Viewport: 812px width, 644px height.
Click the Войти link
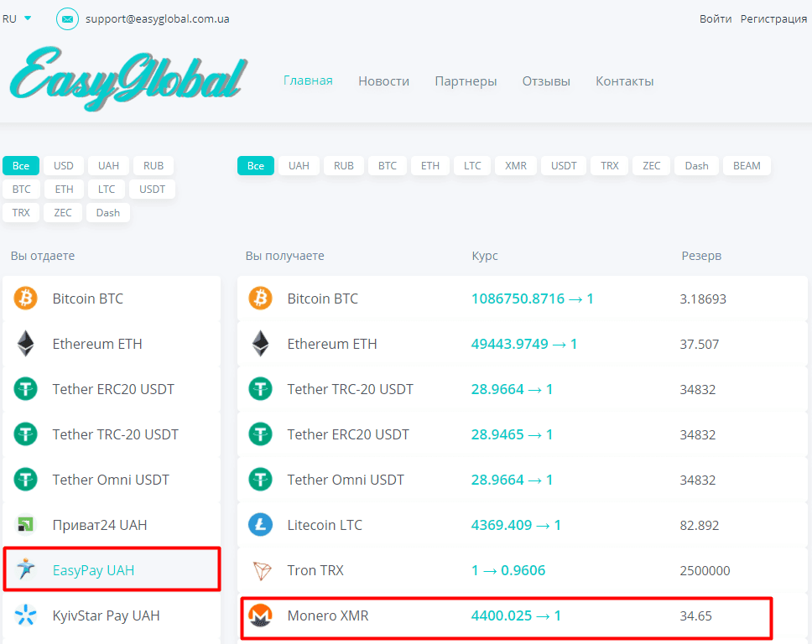click(x=716, y=18)
